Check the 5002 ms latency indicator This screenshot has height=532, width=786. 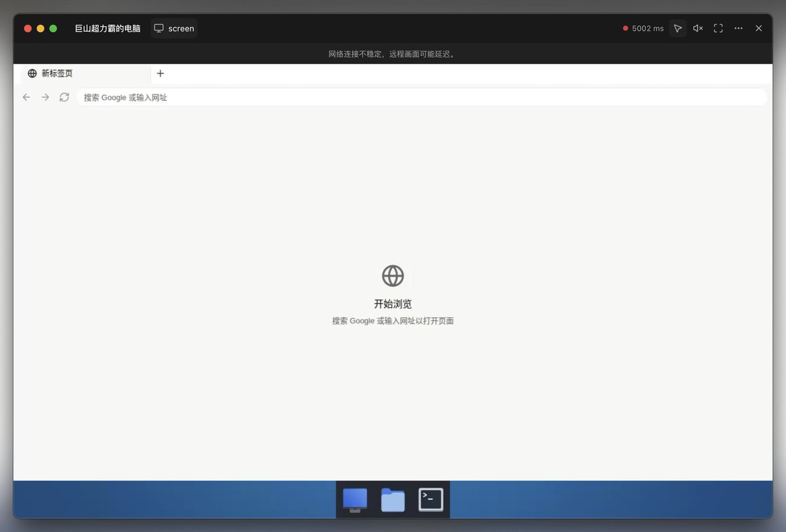[643, 28]
